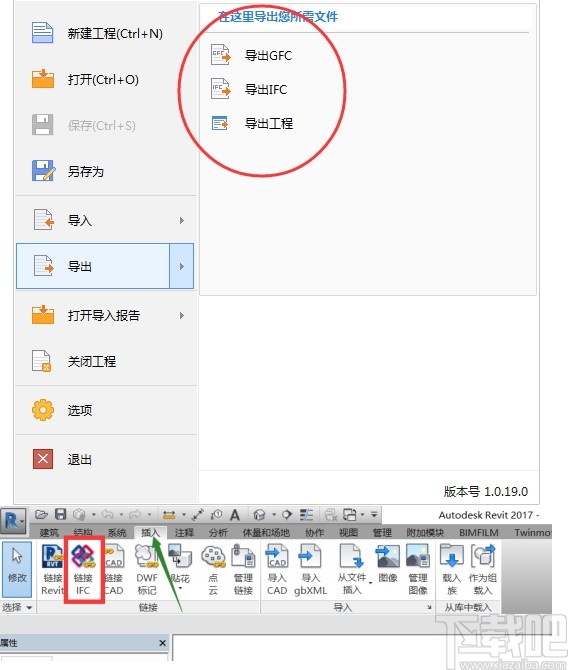Click the new project document icon
The width and height of the screenshot is (570, 670).
[x=43, y=32]
